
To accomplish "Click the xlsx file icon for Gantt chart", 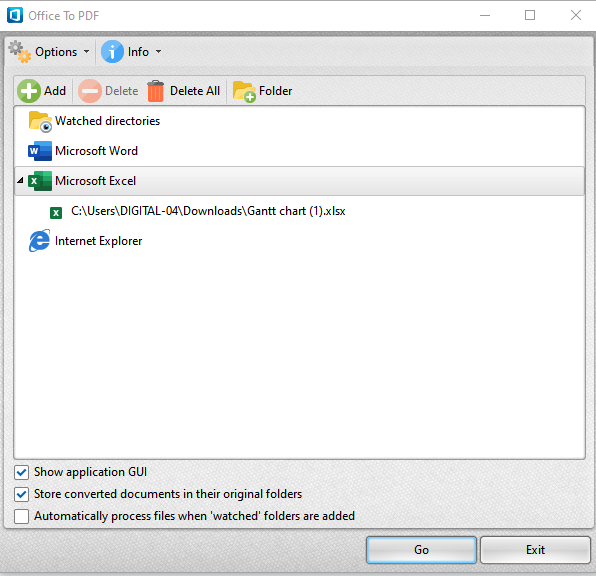I will 56,213.
